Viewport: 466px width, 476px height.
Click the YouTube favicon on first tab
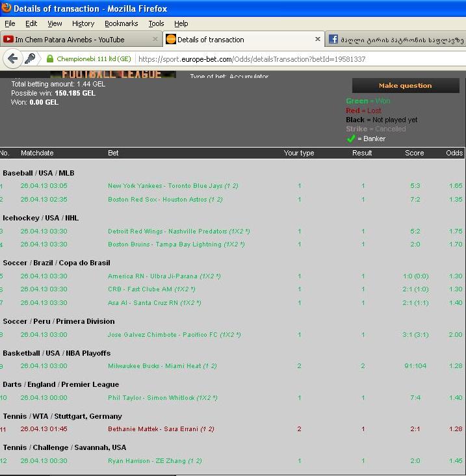8,40
